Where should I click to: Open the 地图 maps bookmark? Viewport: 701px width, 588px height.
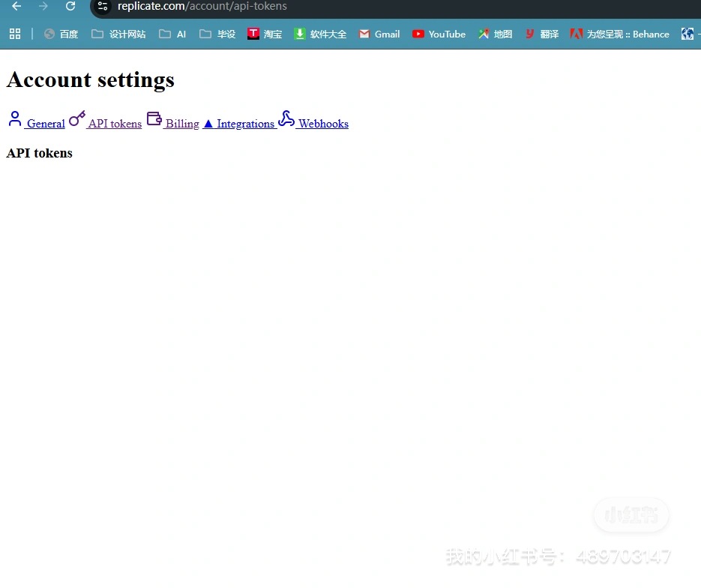pyautogui.click(x=495, y=34)
